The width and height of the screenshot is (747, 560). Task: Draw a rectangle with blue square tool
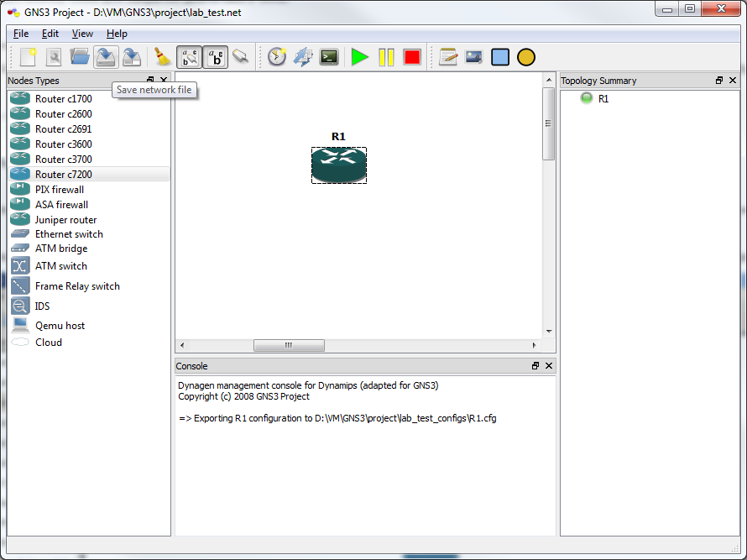click(500, 57)
